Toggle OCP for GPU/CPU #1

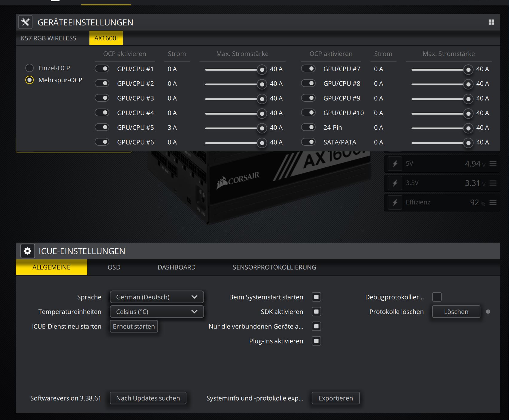(x=102, y=69)
